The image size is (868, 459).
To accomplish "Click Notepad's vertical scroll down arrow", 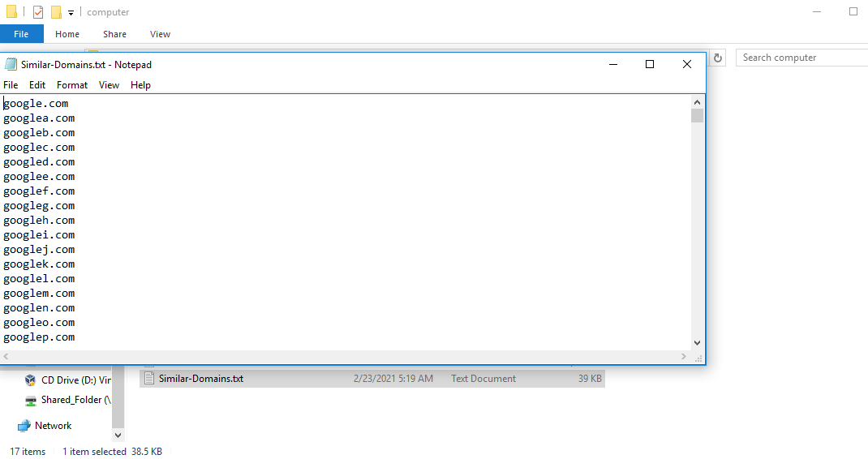I will coord(697,343).
